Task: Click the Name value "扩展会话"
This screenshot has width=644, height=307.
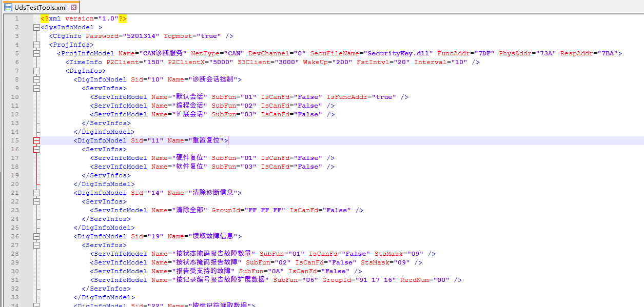Action: click(x=189, y=114)
